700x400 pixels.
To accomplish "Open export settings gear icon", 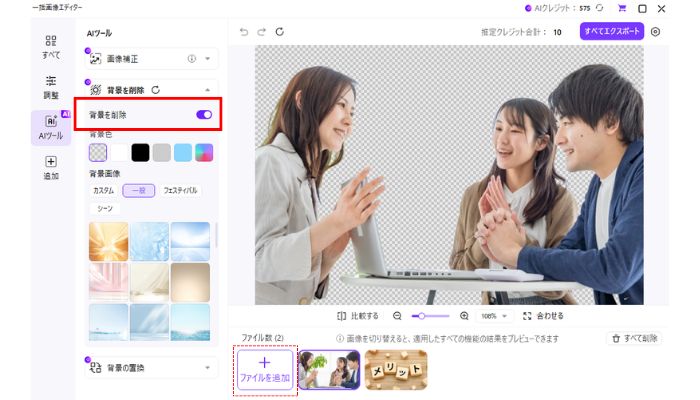I will coord(656,32).
